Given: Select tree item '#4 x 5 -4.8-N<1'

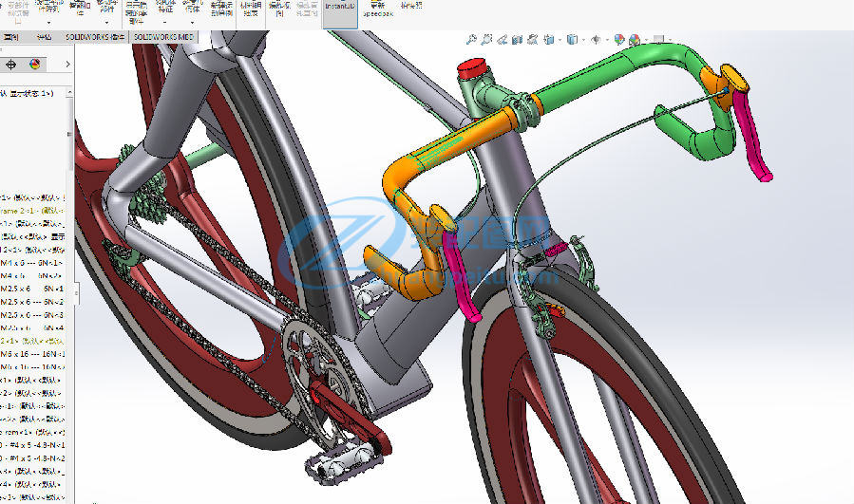Looking at the screenshot, I should coord(32,445).
